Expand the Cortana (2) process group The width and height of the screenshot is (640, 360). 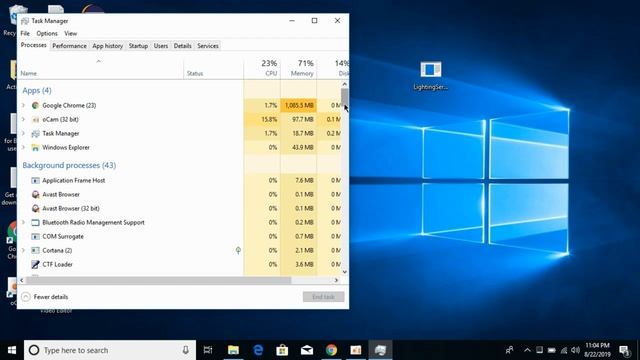tap(23, 250)
